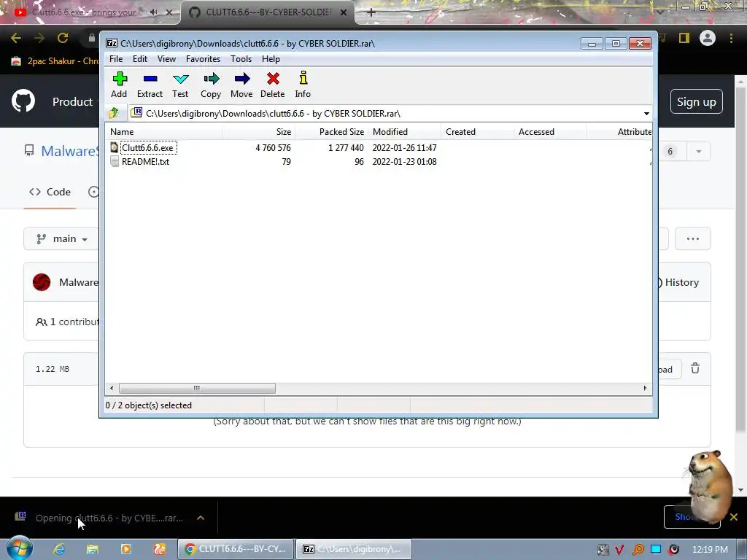
Task: Switch to Chrome CLUTT6.6.6 taskbar button
Action: click(236, 549)
